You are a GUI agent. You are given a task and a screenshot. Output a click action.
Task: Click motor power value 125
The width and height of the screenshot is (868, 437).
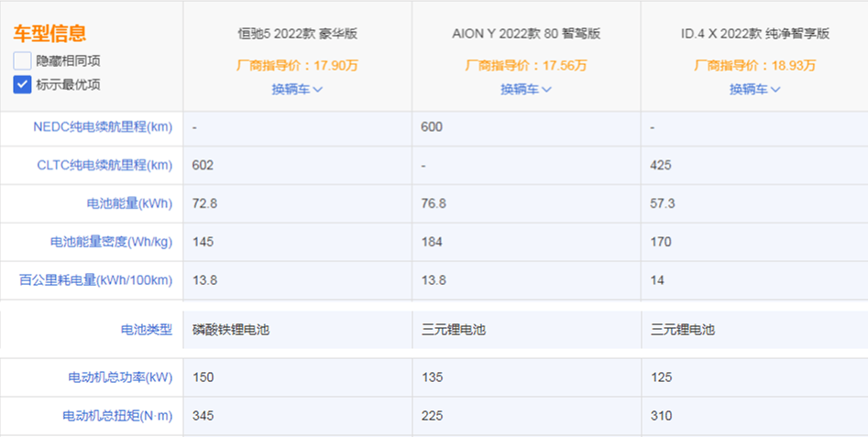(x=661, y=377)
